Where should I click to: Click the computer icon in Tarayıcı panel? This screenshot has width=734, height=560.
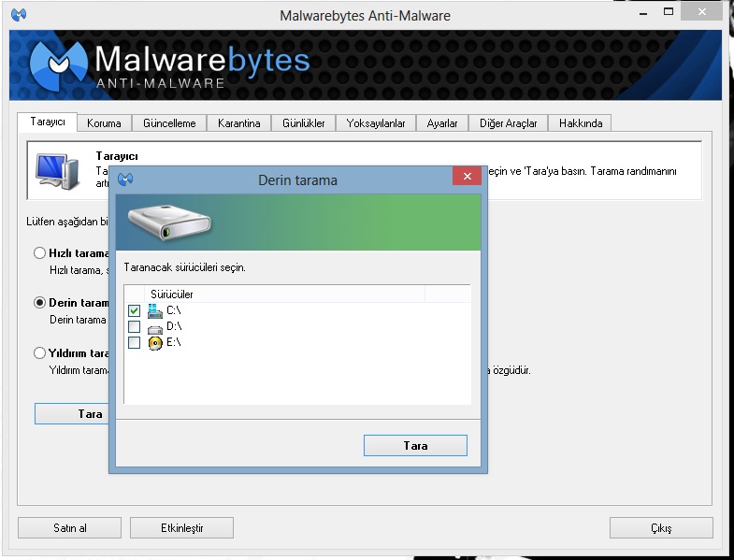(57, 171)
